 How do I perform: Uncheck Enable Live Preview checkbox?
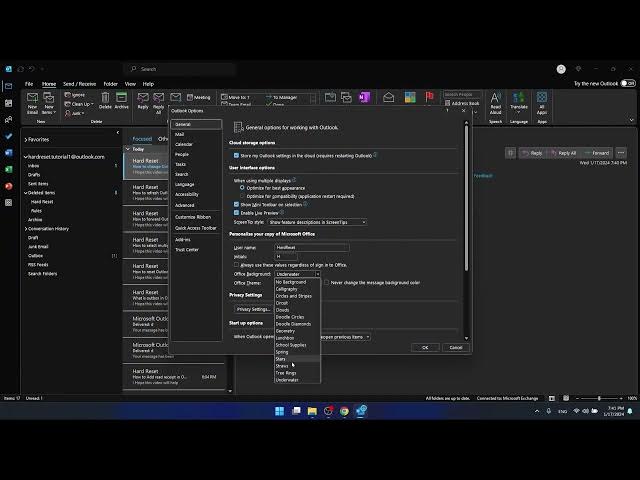236,213
